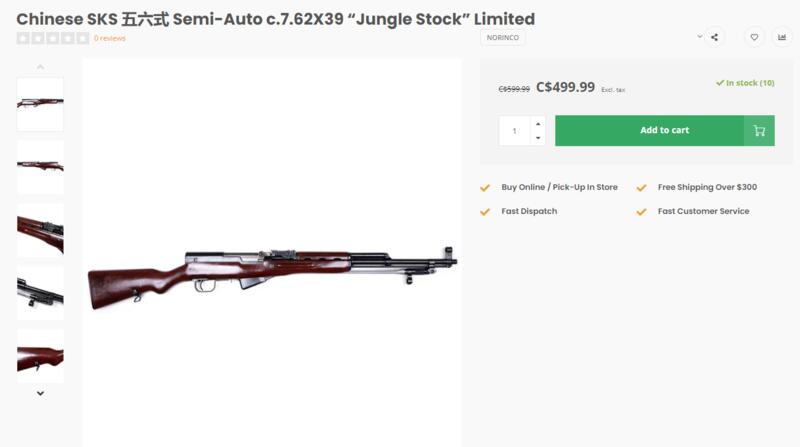Click the empty star rating row
Screen dimensions: 800x447
[x=53, y=39]
